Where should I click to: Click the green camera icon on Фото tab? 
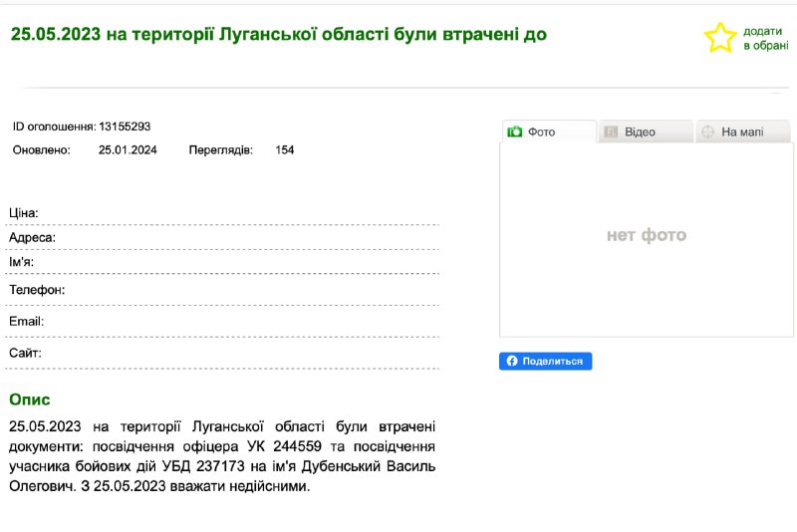(514, 132)
